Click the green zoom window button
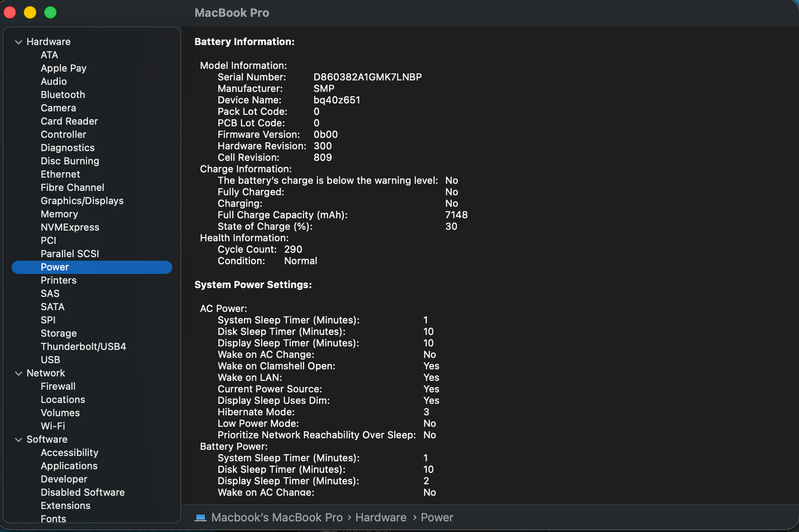799x532 pixels. tap(50, 12)
